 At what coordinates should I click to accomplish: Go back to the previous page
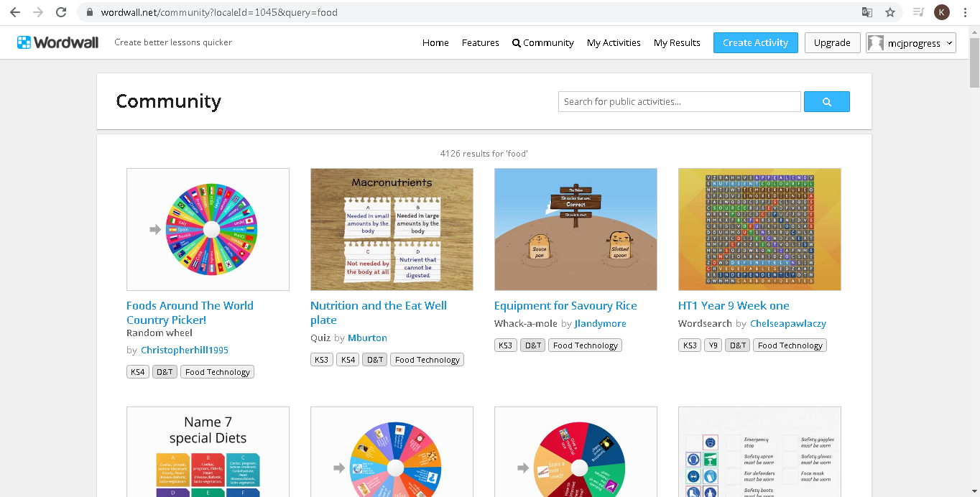coord(14,12)
